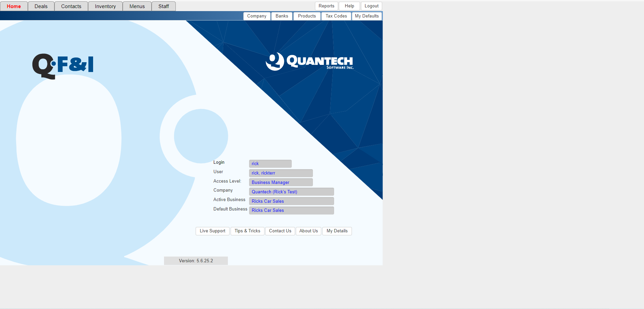The image size is (644, 309).
Task: View the Tax Codes tab
Action: [x=336, y=16]
